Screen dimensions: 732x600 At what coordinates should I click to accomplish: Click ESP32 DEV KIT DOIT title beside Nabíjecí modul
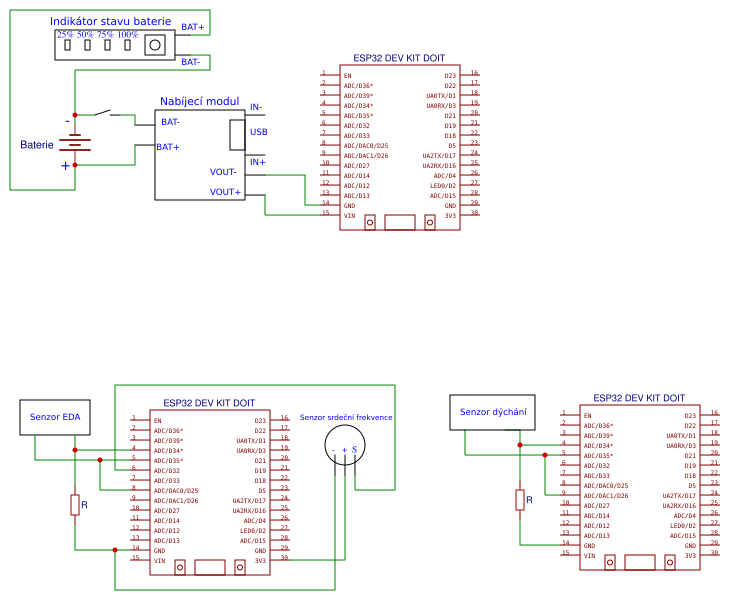[399, 58]
